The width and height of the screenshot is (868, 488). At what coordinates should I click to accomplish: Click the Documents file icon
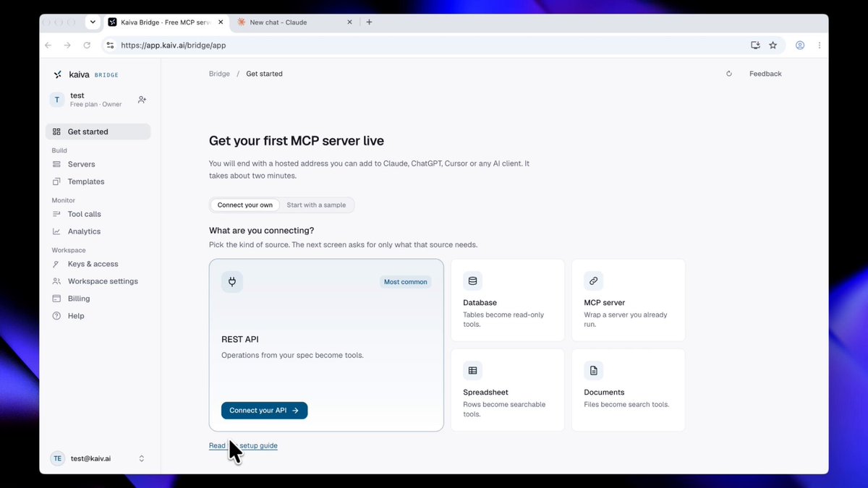coord(593,371)
